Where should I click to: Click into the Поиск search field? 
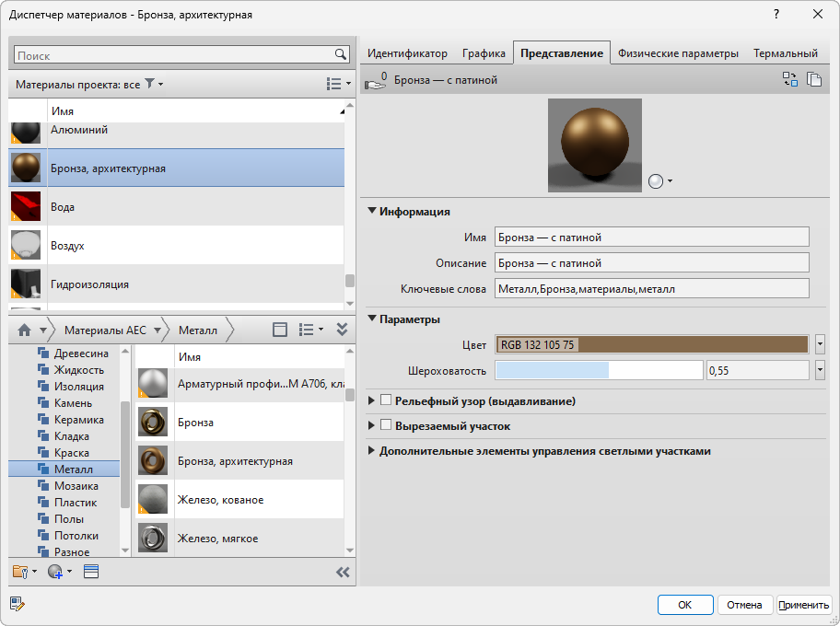(174, 54)
